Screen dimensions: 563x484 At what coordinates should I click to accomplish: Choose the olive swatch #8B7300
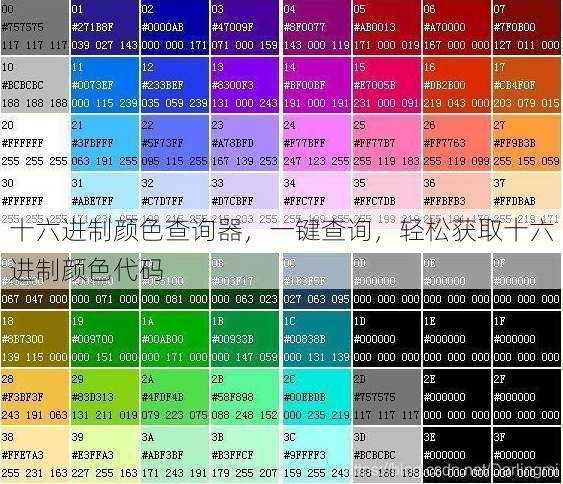[x=35, y=339]
